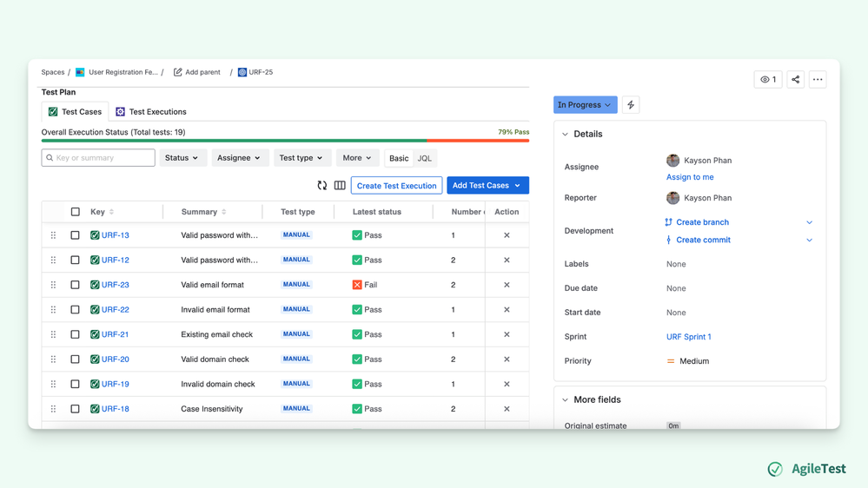Remove URF-19 with its X icon
This screenshot has height=488, width=868.
click(507, 384)
